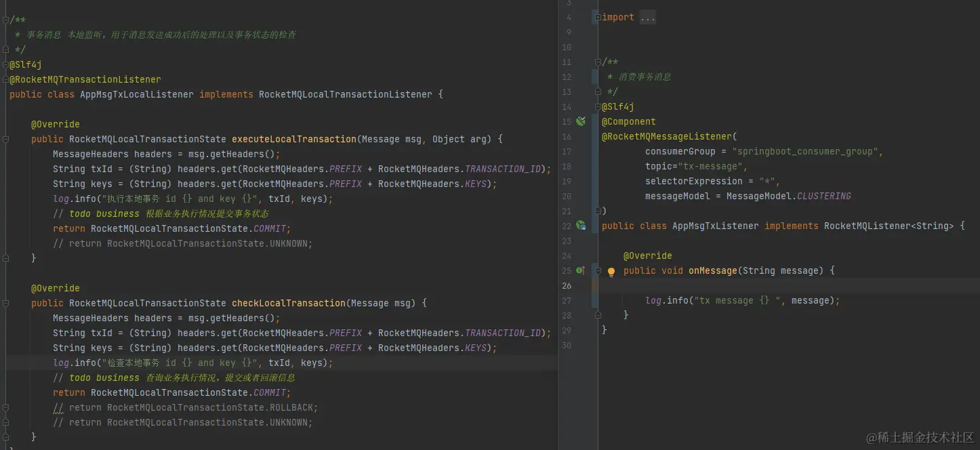
Task: Click class name AppMsgTxListener
Action: pos(716,226)
